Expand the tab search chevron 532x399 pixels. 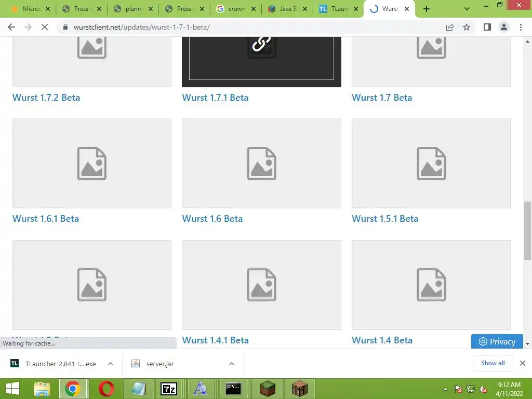coord(467,9)
